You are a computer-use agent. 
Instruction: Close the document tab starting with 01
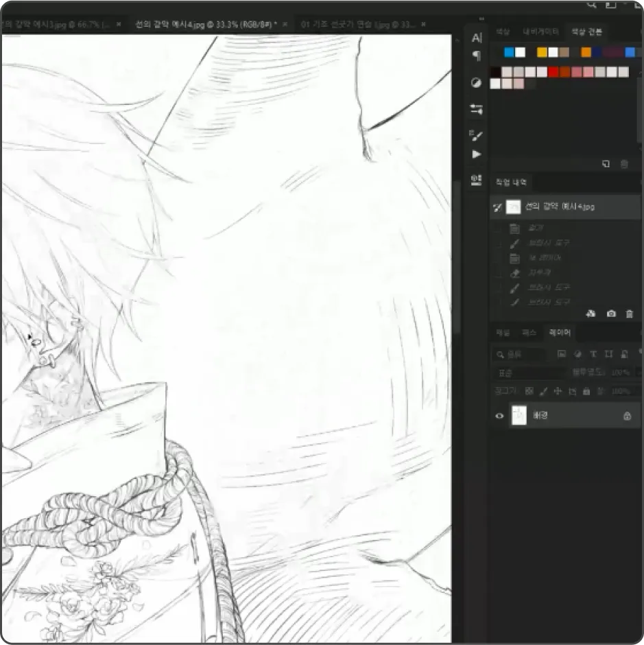coord(424,24)
